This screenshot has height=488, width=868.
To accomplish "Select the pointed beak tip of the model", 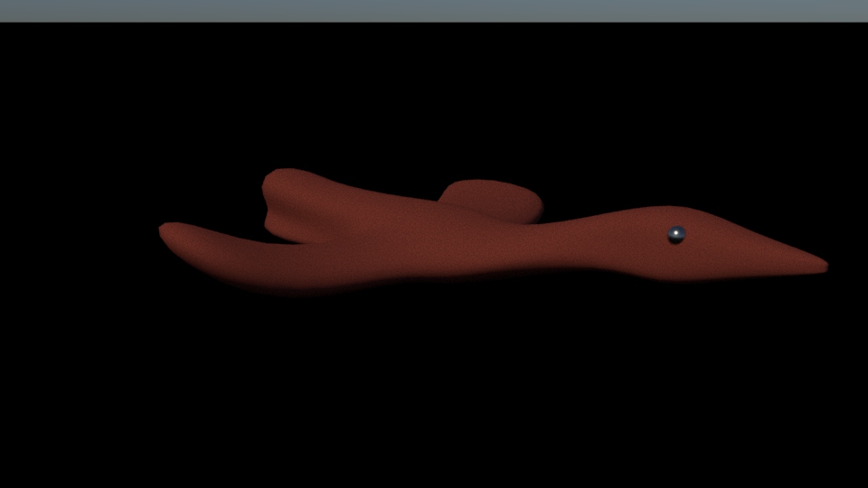I will tap(821, 266).
